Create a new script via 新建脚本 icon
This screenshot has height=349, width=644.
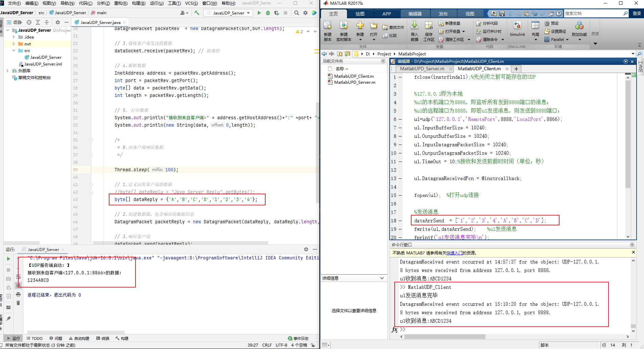click(327, 30)
